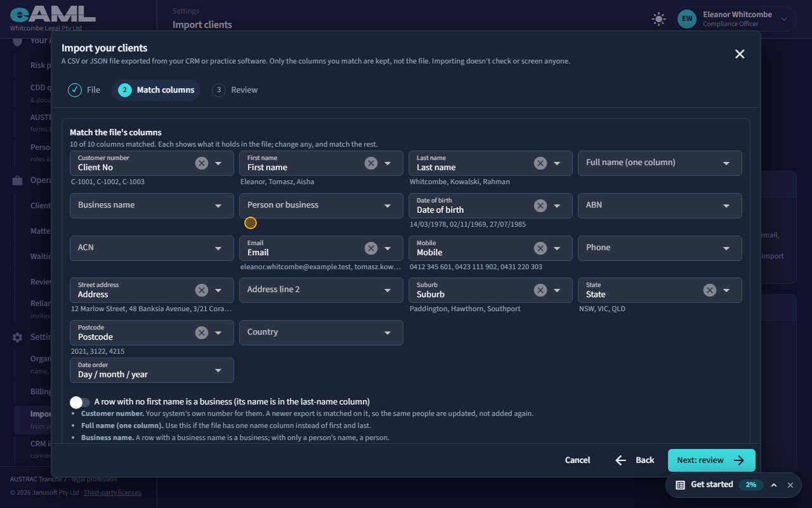
Task: Clear the Mobile column match
Action: 540,248
